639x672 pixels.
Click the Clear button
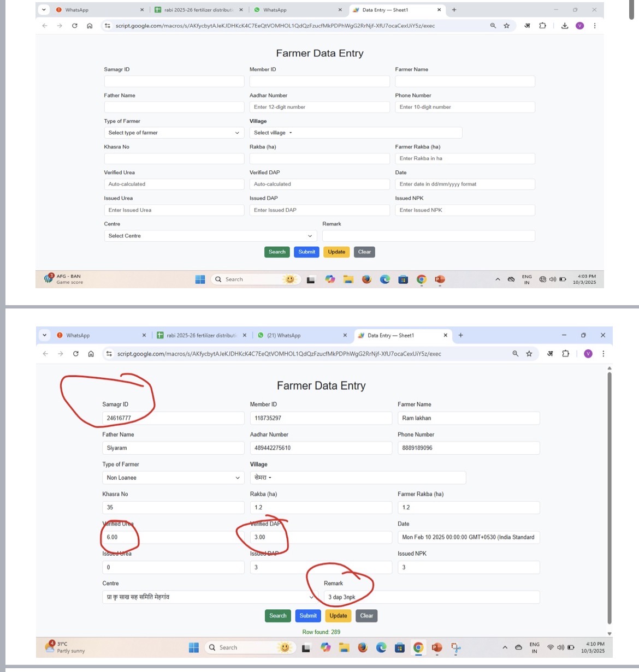click(364, 252)
